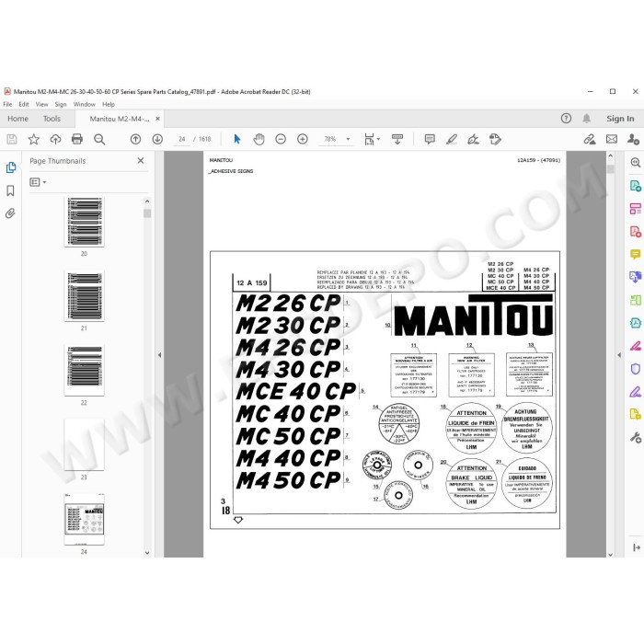Click the share with others person icon
Viewport: 644px width, 644px height.
pos(633,139)
